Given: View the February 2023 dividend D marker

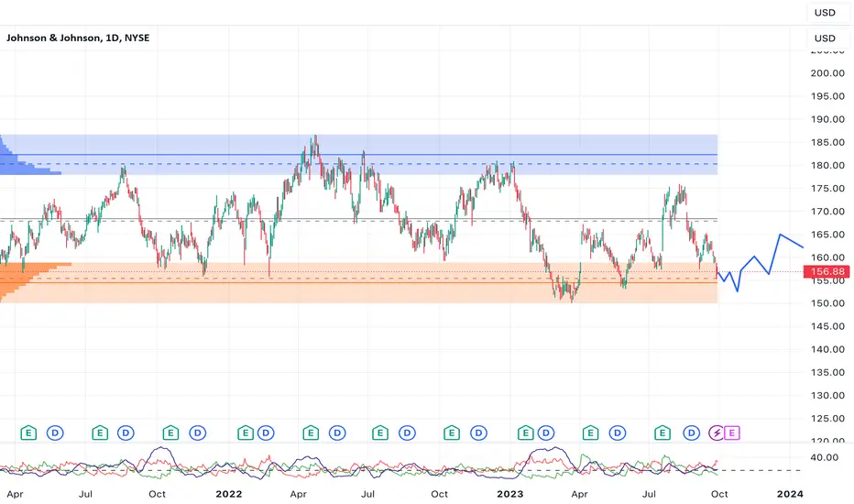Looking at the screenshot, I should (x=546, y=433).
